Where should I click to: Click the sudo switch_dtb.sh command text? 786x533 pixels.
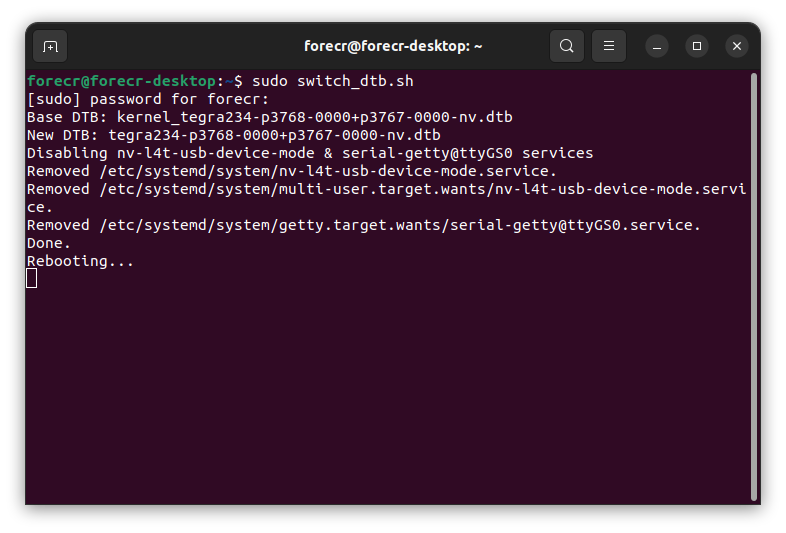tap(333, 81)
